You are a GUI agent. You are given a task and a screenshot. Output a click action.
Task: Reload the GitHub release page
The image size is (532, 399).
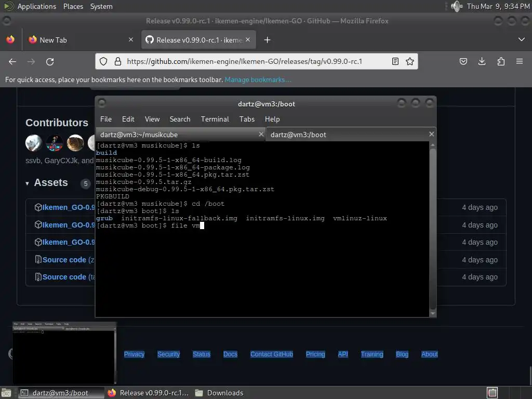pyautogui.click(x=50, y=61)
